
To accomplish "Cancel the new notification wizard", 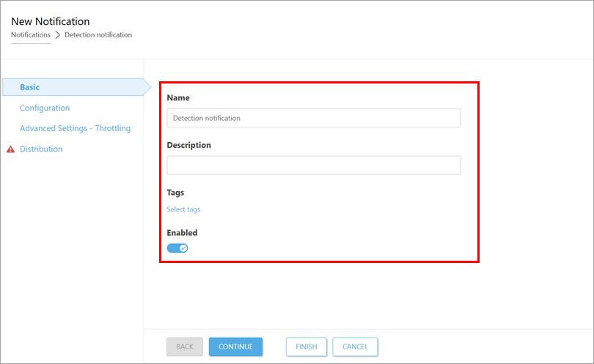I will 355,346.
